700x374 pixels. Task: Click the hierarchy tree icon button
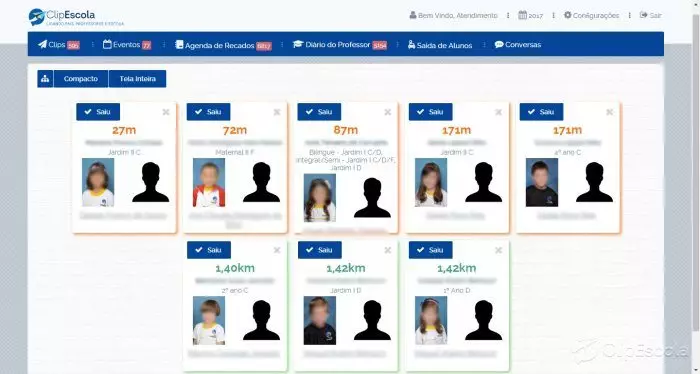(x=45, y=79)
